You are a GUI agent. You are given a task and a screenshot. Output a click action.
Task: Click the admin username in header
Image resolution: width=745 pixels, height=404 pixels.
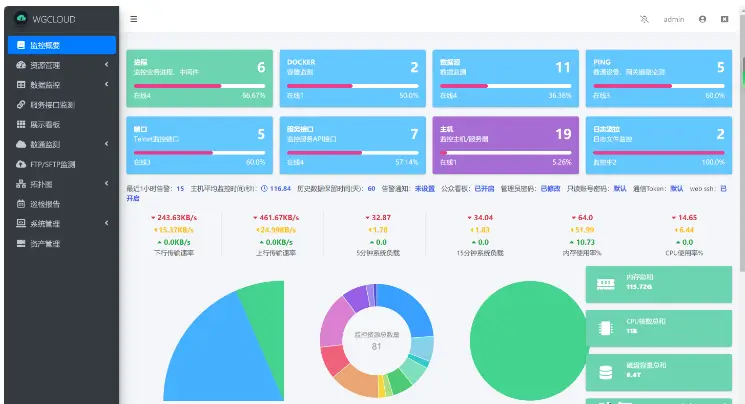[674, 19]
